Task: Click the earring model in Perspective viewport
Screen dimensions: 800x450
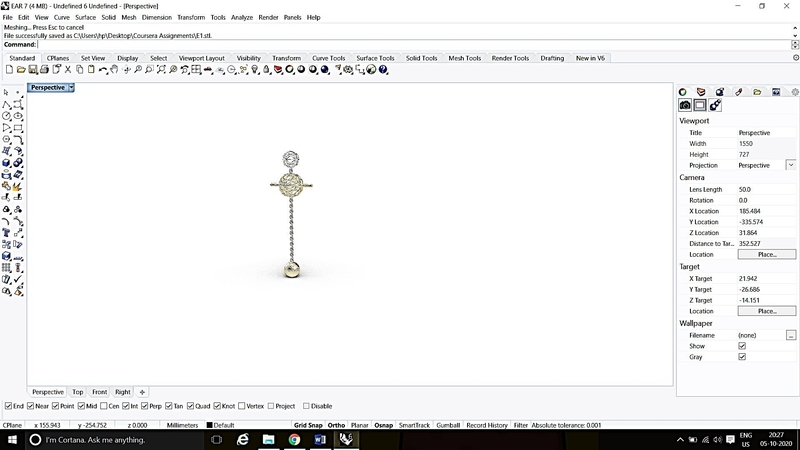Action: 291,214
